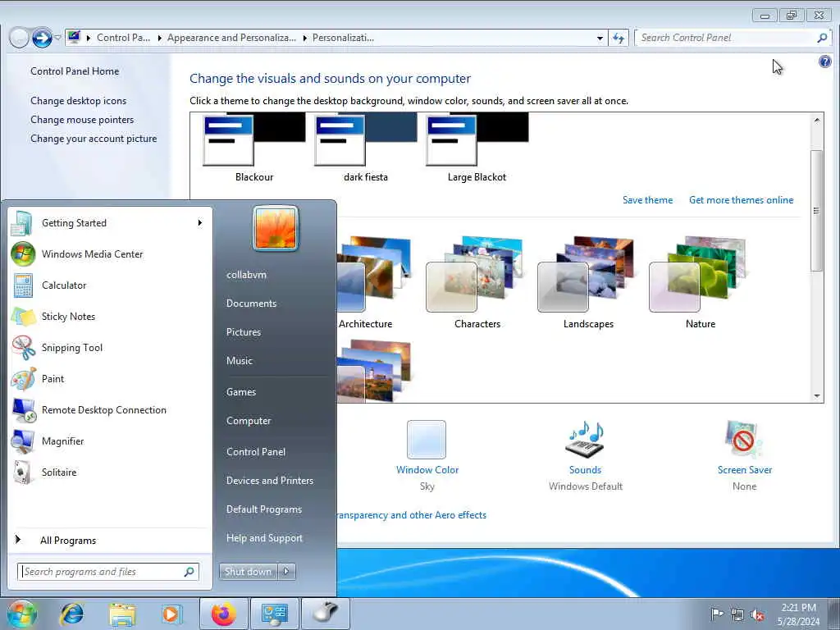Open Window Color settings icon
The height and width of the screenshot is (630, 840).
tap(427, 440)
